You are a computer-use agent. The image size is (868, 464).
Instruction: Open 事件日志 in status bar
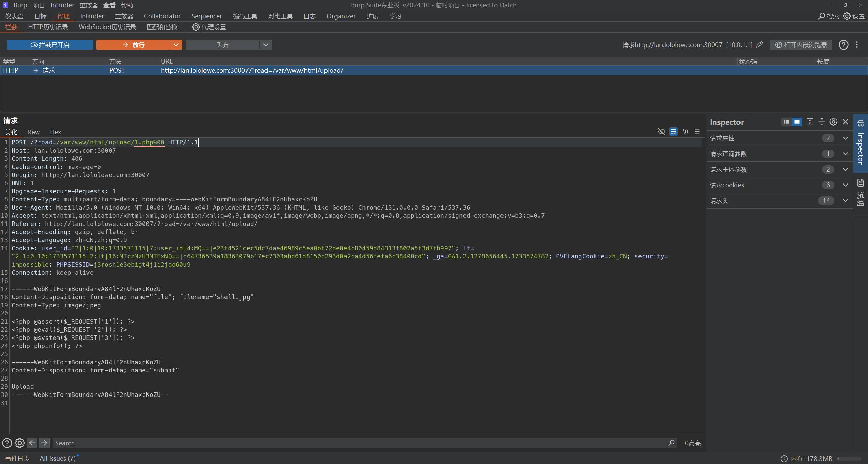pyautogui.click(x=17, y=458)
